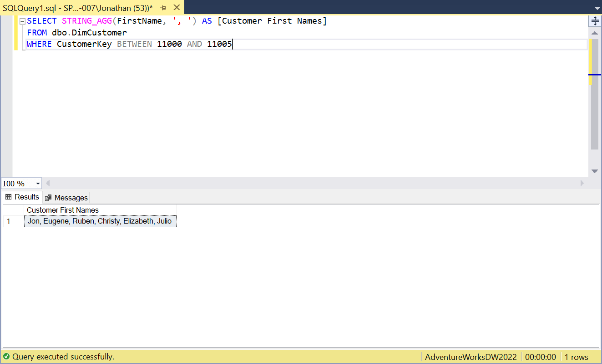Viewport: 602px width, 364px height.
Task: Place cursor on the FROM dbo.DimCustomer line
Action: tap(77, 33)
